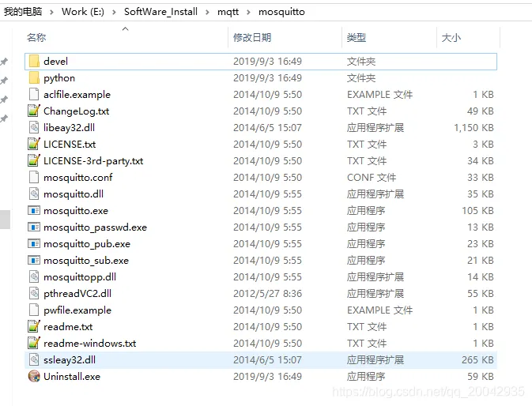Image resolution: width=532 pixels, height=406 pixels.
Task: Select the mosquitto.dll file icon
Action: [34, 194]
